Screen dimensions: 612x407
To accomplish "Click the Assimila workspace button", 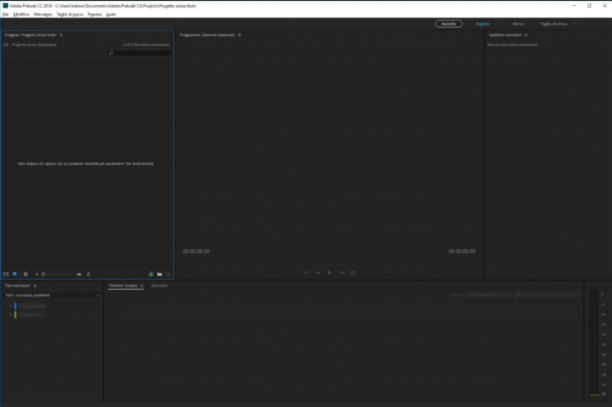I will 449,24.
